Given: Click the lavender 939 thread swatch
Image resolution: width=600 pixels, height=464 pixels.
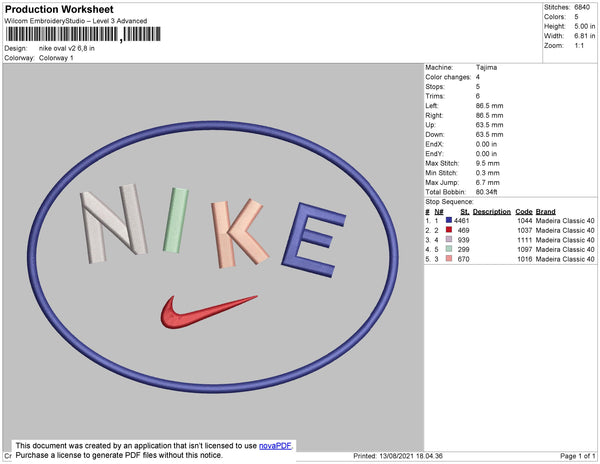Looking at the screenshot, I should 449,239.
